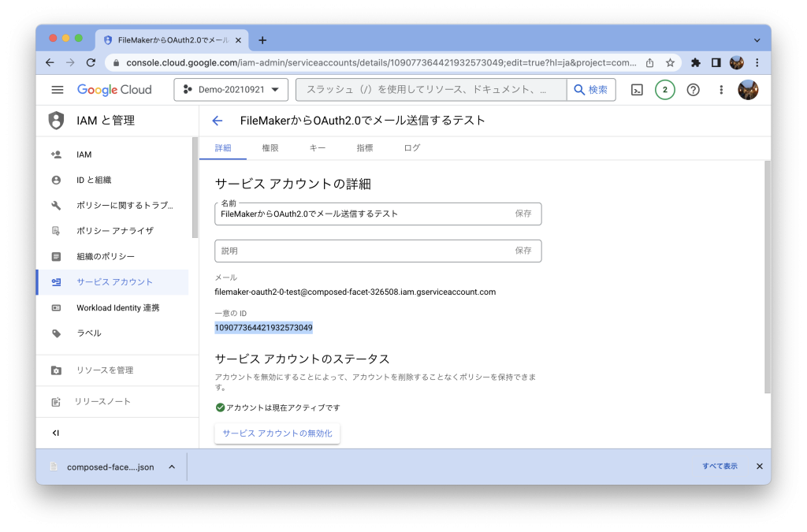Open 組織のポリシー sidebar item
The height and width of the screenshot is (532, 807).
(x=112, y=256)
